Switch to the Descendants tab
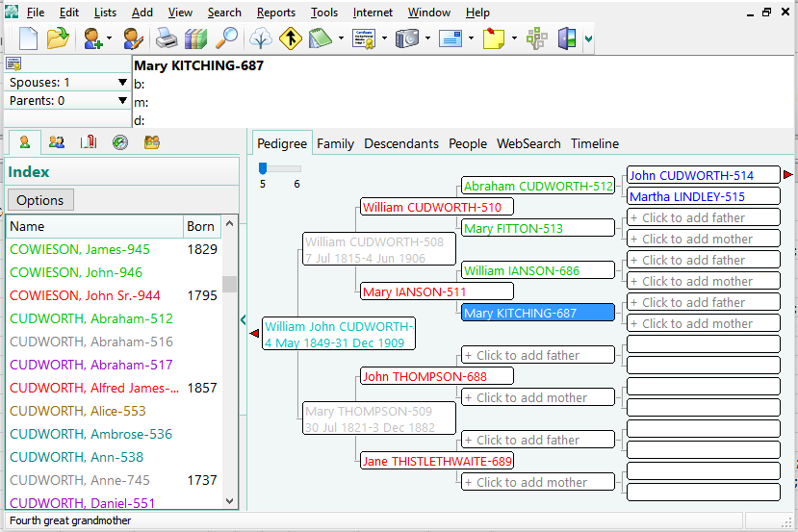The image size is (798, 532). tap(401, 144)
